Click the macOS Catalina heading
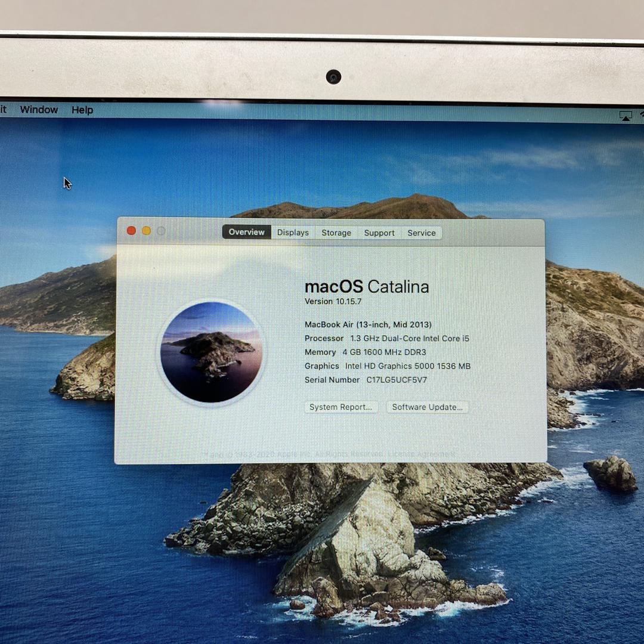This screenshot has width=644, height=644. click(367, 287)
